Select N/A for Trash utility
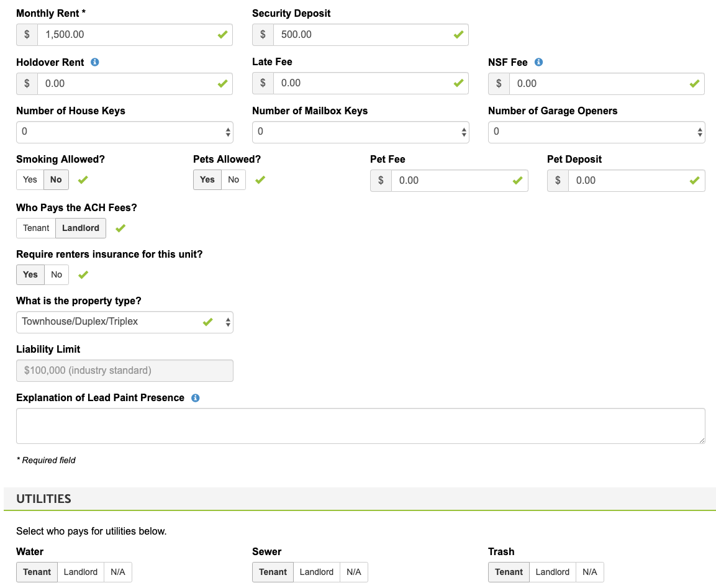Viewport: 716px width, 588px height. [589, 572]
